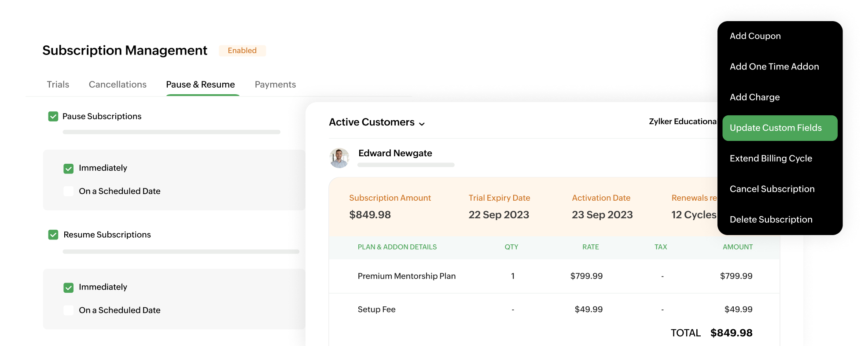Image resolution: width=868 pixels, height=346 pixels.
Task: Click Edward Newgate's profile picture
Action: tap(338, 158)
